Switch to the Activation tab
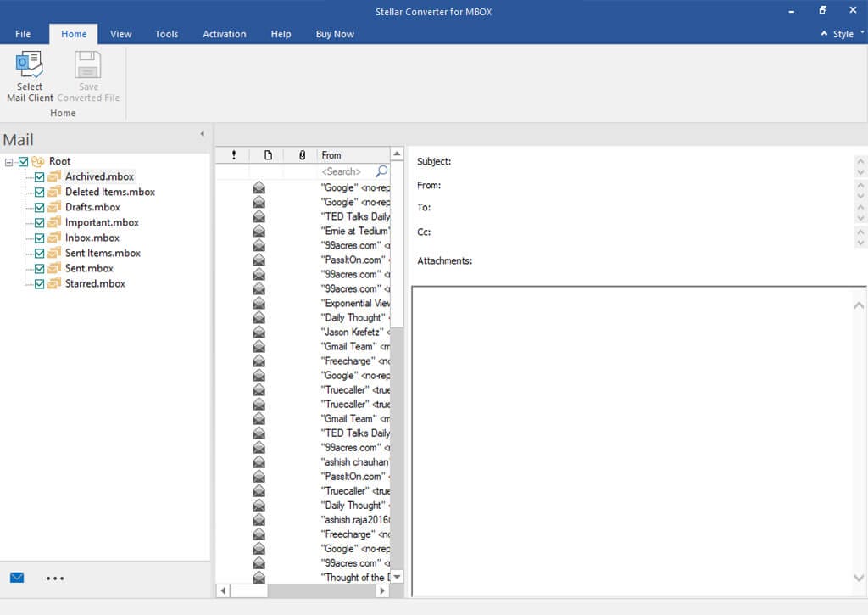The width and height of the screenshot is (868, 615). tap(224, 34)
